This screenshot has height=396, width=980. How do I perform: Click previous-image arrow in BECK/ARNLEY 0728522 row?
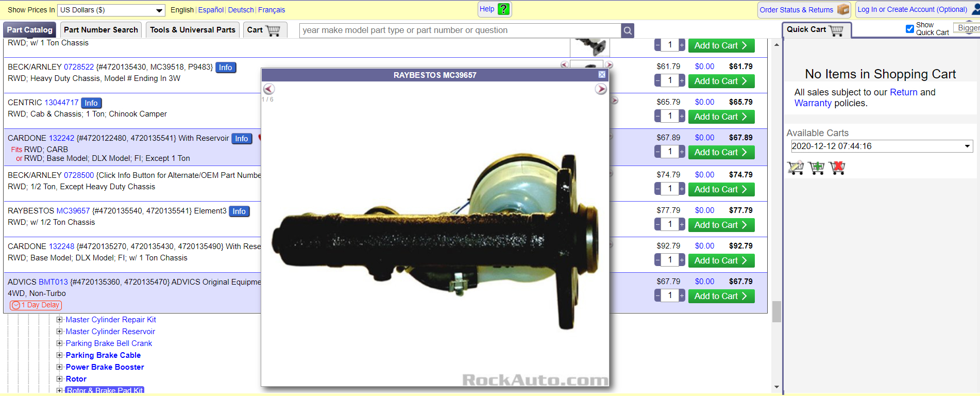[x=564, y=65]
